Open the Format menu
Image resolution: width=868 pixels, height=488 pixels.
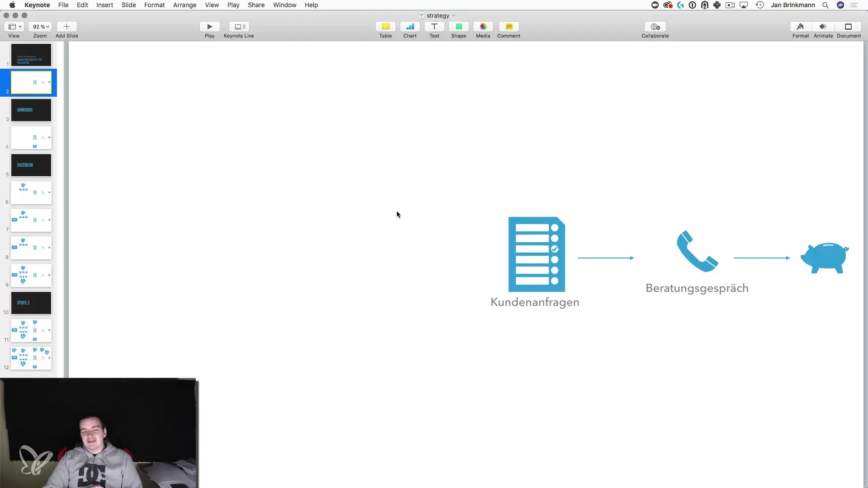[x=154, y=5]
